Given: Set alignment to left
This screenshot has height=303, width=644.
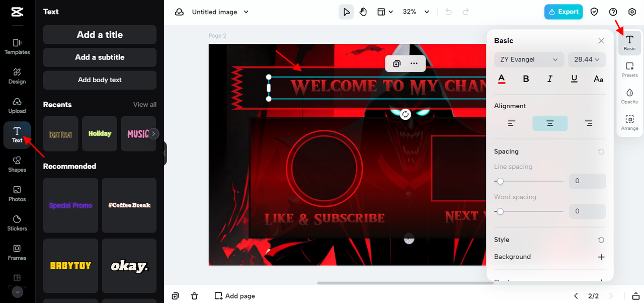Looking at the screenshot, I should [512, 123].
